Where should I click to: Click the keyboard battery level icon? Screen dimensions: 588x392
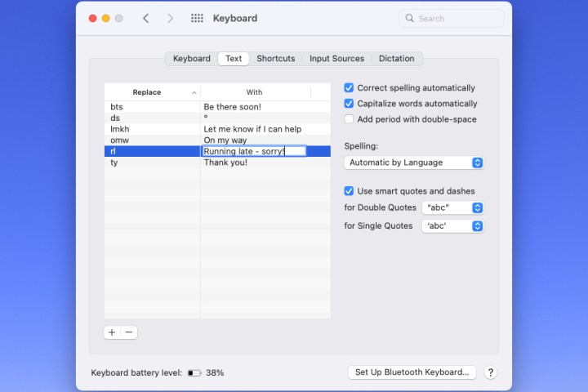[x=194, y=372]
